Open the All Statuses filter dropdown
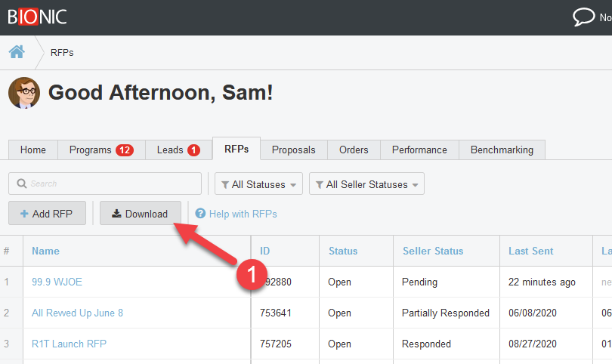Viewport: 612px width, 364px height. tap(258, 184)
